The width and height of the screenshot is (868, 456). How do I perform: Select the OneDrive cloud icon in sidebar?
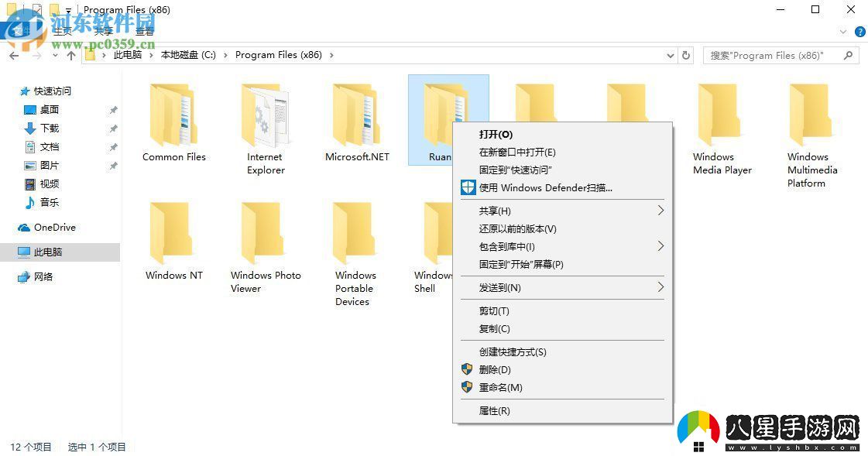[x=24, y=227]
